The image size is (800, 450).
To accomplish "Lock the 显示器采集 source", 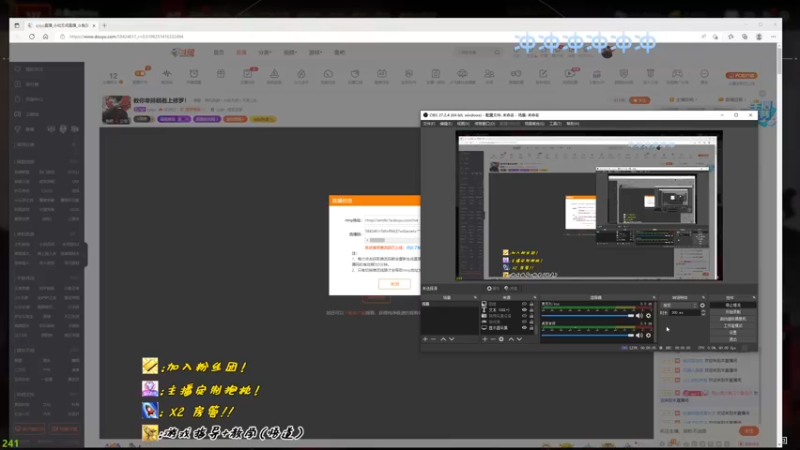I will [x=532, y=328].
